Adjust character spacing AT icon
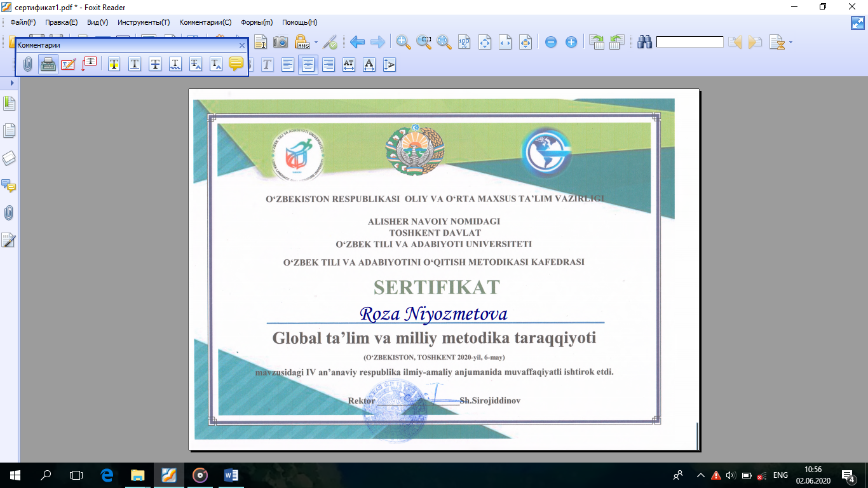 [x=349, y=64]
